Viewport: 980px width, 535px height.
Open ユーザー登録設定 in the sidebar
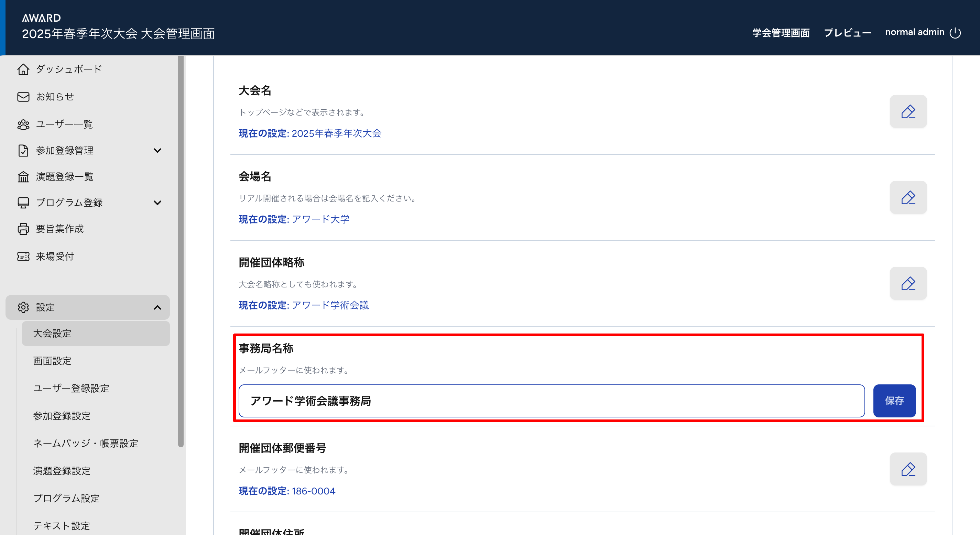[71, 388]
